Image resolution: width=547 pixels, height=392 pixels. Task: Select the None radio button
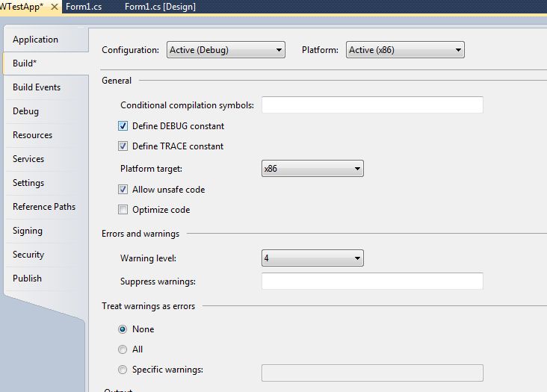(123, 329)
